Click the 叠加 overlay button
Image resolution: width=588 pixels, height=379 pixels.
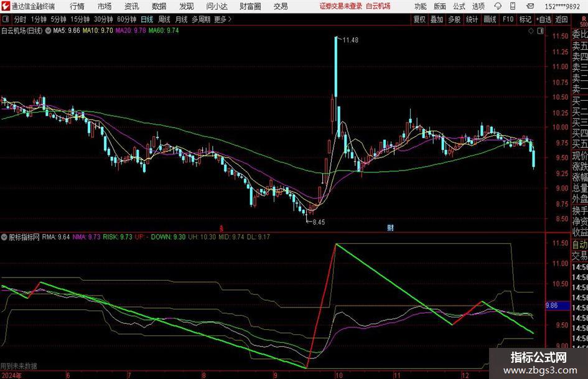tap(437, 19)
